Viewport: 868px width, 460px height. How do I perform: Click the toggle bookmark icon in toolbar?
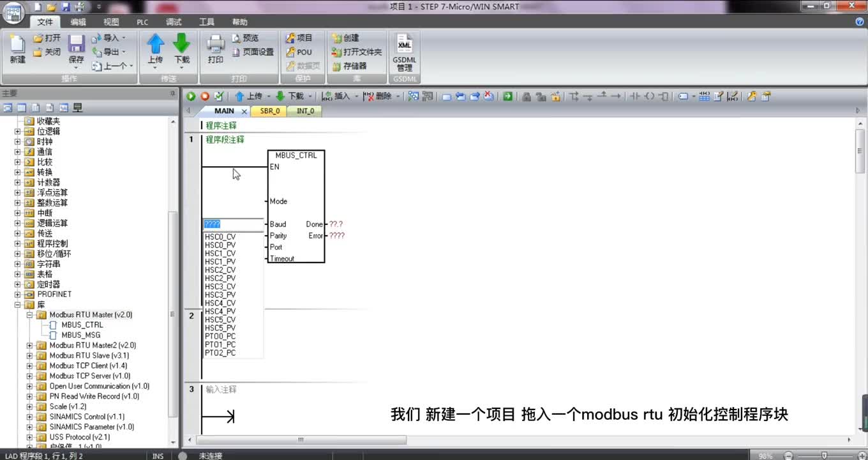tap(447, 96)
